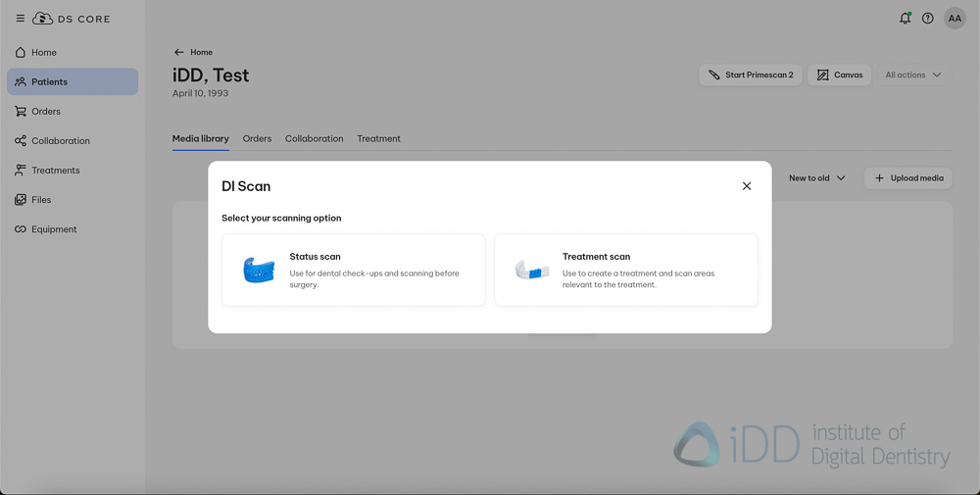Click the back arrow Home link
Screen dimensions: 980x495
(x=193, y=53)
